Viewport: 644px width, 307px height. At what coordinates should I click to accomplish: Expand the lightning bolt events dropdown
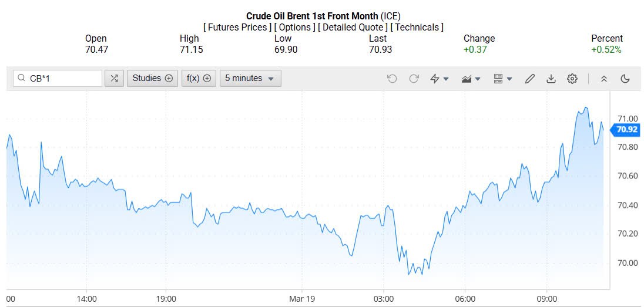coord(439,79)
